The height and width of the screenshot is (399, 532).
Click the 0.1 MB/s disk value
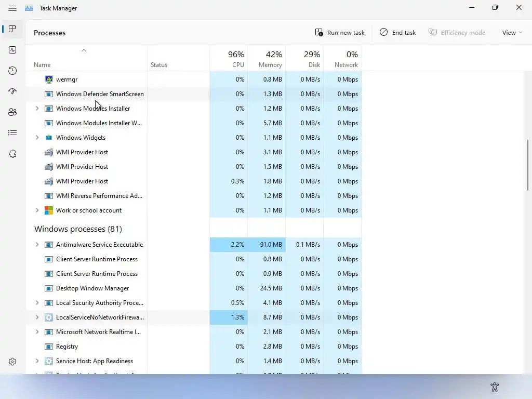click(x=308, y=245)
